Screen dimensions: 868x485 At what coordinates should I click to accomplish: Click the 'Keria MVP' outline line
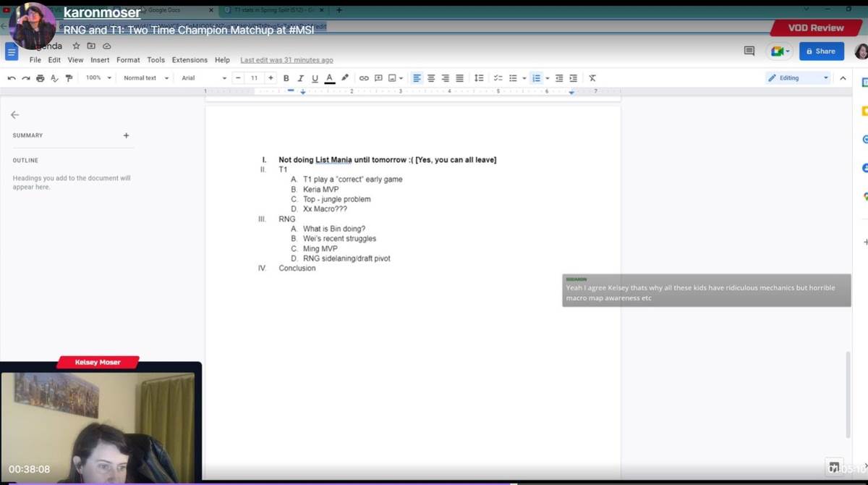point(320,189)
